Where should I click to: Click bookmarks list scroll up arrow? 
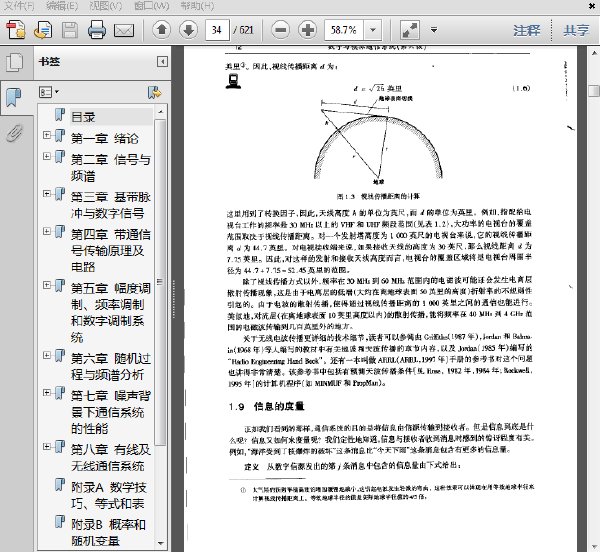pos(160,111)
